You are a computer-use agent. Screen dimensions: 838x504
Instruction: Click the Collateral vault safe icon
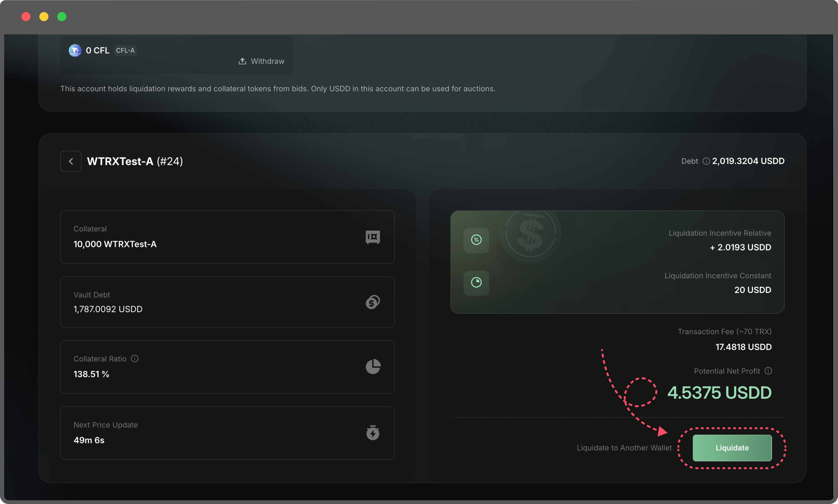tap(373, 237)
